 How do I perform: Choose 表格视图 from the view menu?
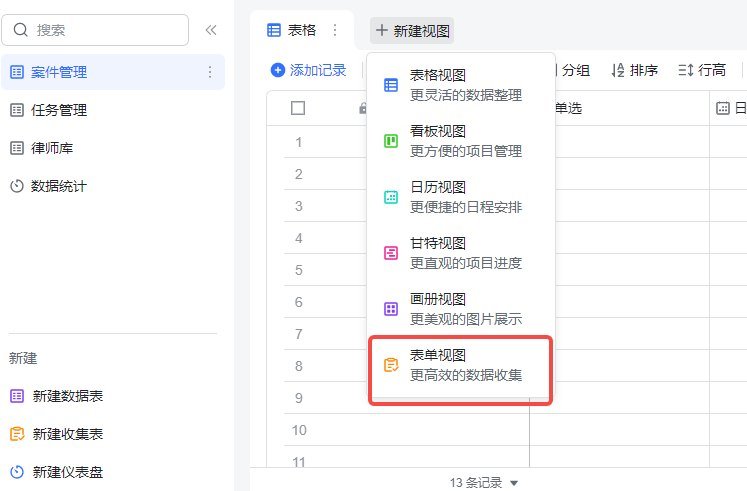coord(461,85)
